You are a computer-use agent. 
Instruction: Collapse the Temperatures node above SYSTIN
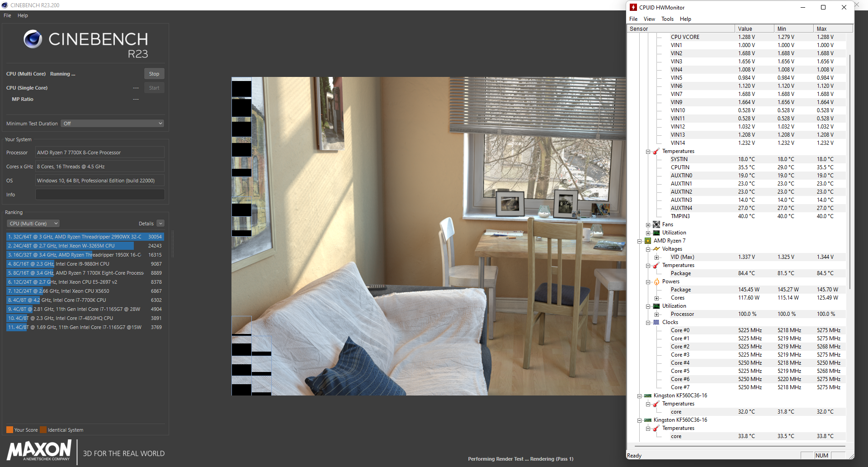point(648,152)
